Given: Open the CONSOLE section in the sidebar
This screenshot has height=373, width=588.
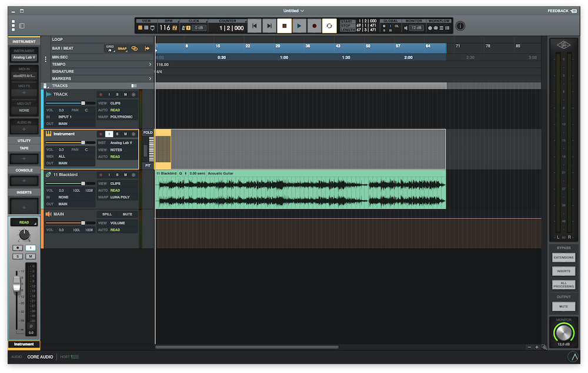Looking at the screenshot, I should [x=24, y=170].
